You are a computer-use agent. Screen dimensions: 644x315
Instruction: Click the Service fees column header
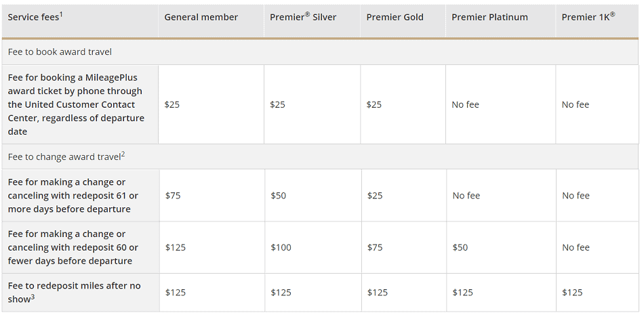pos(33,17)
